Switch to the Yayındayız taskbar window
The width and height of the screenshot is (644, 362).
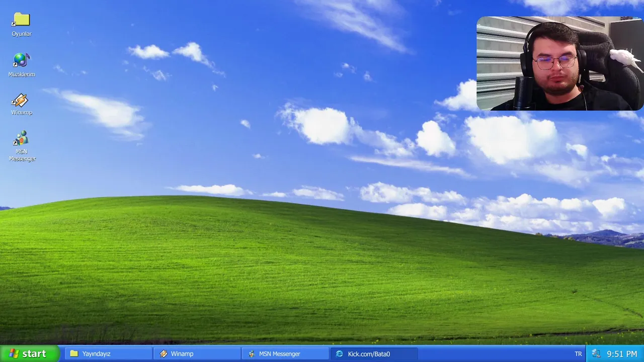tap(108, 354)
